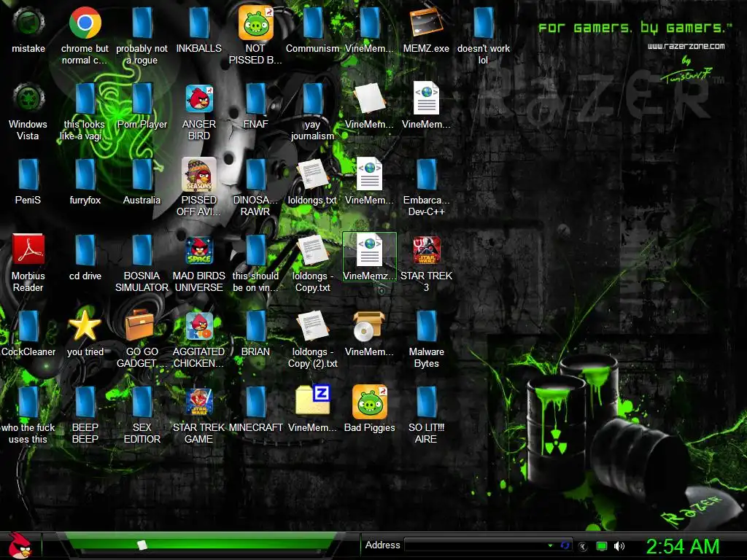Open the speaker volume tray icon
Viewport: 747px width, 560px height.
coord(619,546)
